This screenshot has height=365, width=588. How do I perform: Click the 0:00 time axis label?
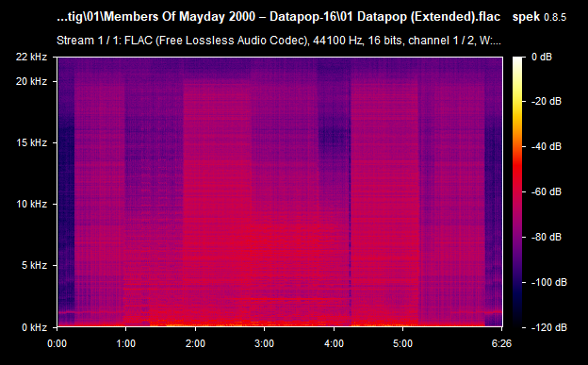[x=57, y=343]
